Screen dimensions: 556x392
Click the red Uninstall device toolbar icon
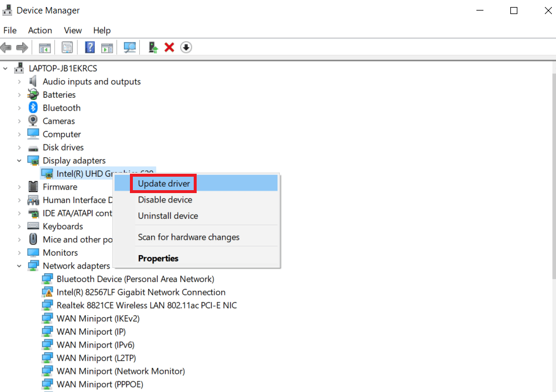click(169, 47)
